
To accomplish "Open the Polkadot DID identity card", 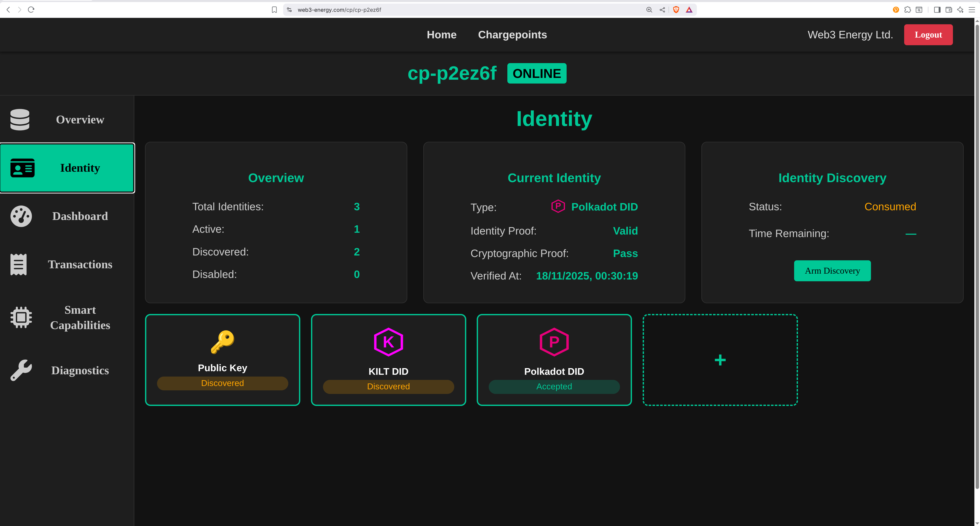I will [x=554, y=360].
